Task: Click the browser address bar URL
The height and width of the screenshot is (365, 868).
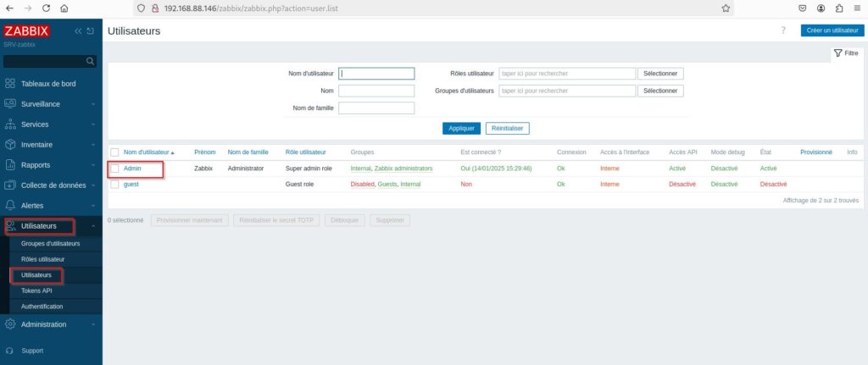Action: click(x=251, y=8)
